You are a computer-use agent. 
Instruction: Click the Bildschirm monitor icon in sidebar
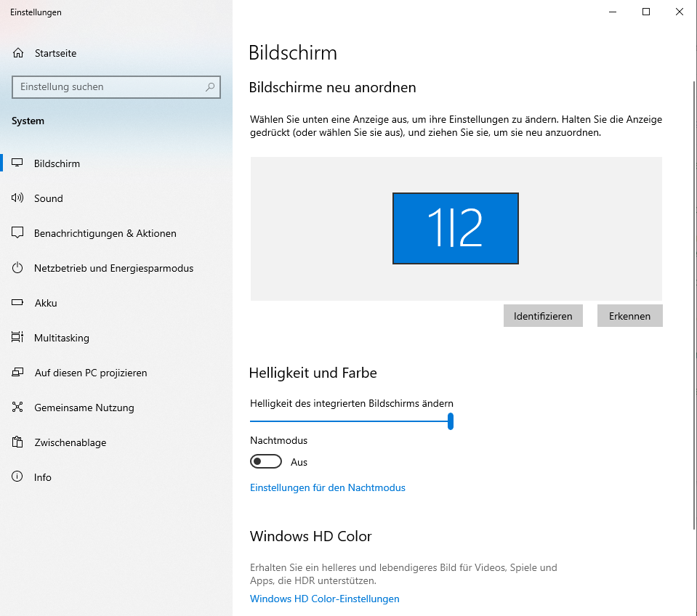click(18, 163)
